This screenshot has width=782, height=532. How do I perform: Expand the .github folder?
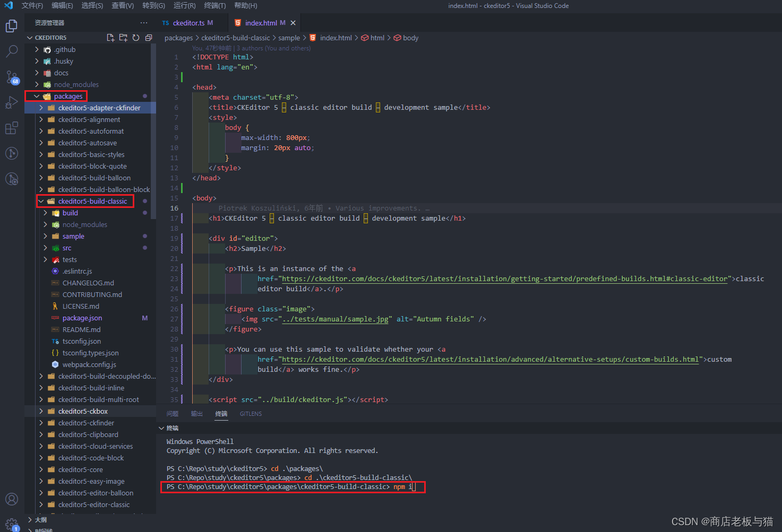click(x=37, y=49)
